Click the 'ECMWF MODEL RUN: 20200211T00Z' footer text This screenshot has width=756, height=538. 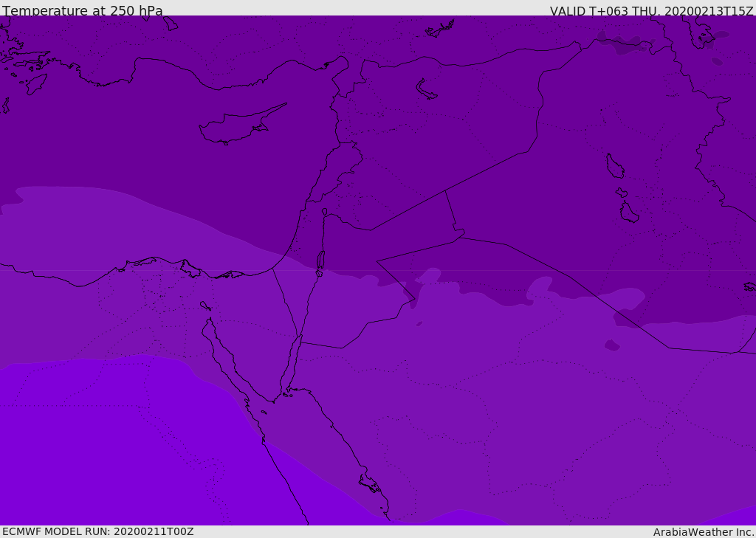[x=98, y=532]
